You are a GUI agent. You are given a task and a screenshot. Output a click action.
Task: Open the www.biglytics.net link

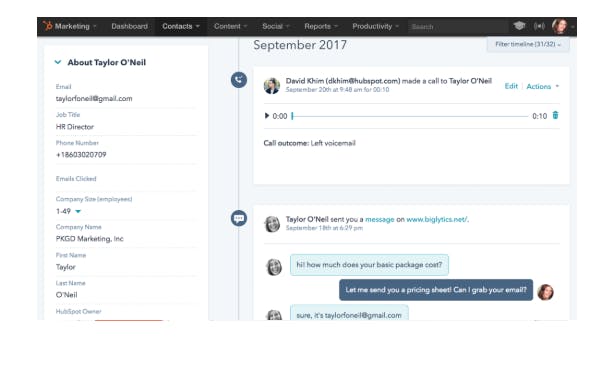437,219
